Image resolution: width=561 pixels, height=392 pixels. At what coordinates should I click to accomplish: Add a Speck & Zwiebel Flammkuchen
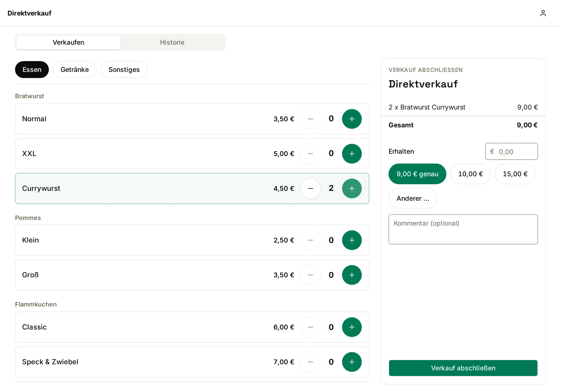[352, 362]
